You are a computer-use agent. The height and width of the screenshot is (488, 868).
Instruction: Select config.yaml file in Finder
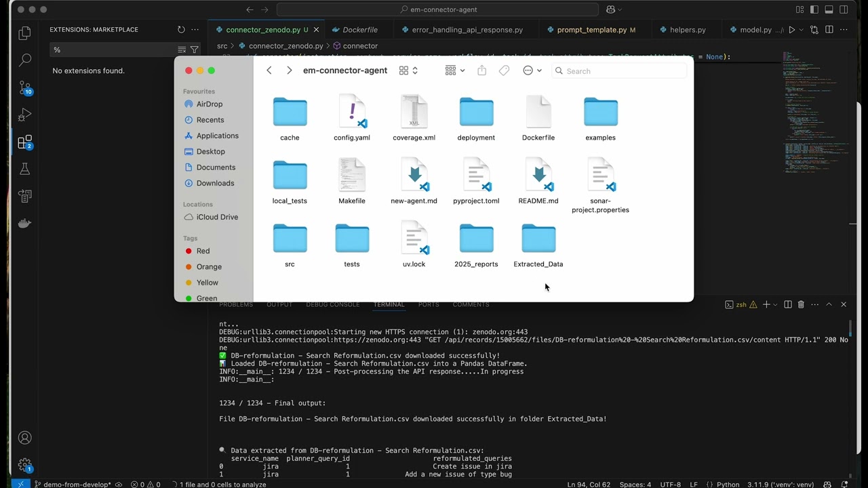click(352, 119)
